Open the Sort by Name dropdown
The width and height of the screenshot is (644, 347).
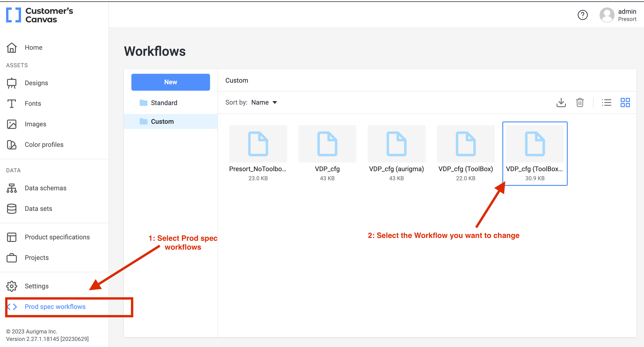[264, 102]
